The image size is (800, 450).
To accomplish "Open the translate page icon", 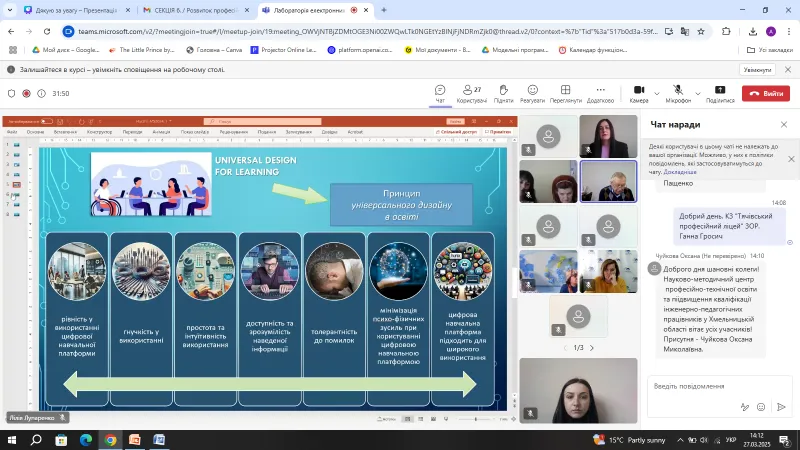I will (x=685, y=32).
